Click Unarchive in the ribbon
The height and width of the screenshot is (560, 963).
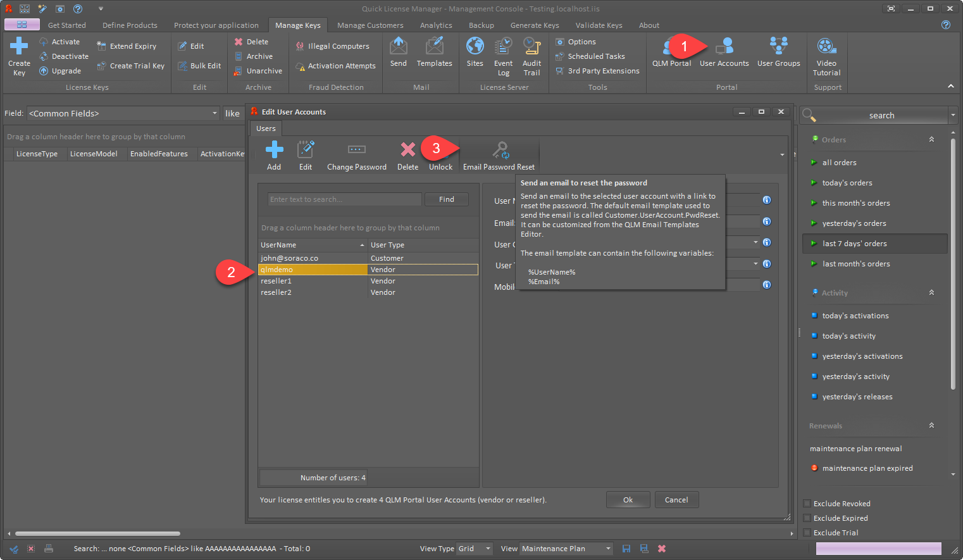pos(258,71)
